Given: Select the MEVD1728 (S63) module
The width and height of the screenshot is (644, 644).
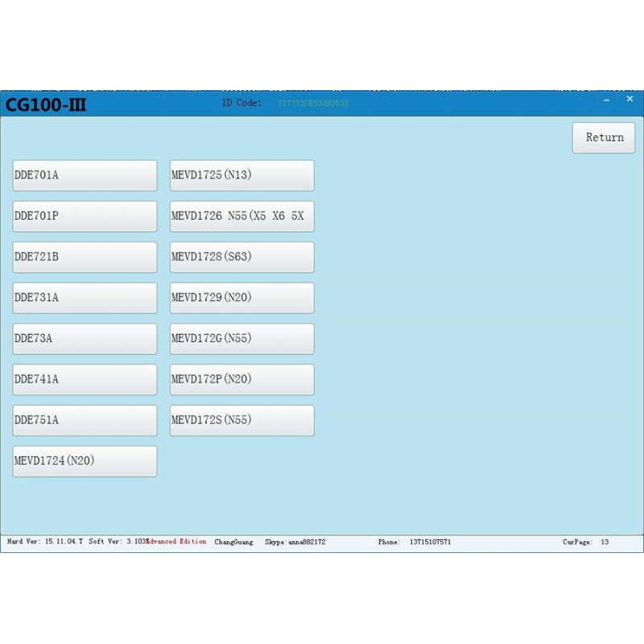Looking at the screenshot, I should pos(242,258).
